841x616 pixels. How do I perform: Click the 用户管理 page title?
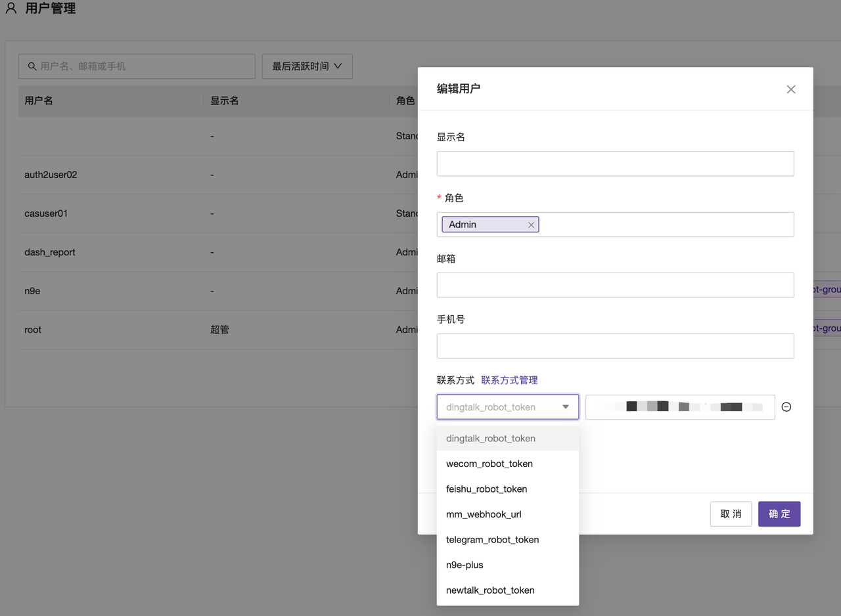pos(51,9)
